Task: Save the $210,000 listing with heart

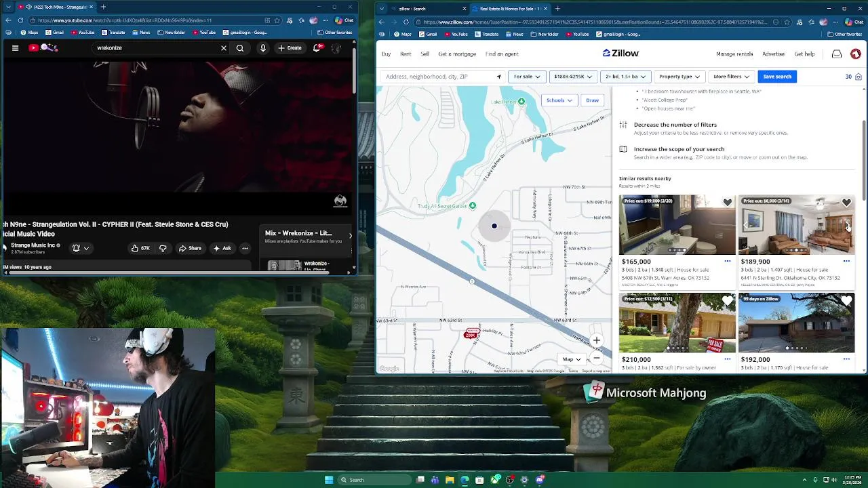Action: [728, 300]
